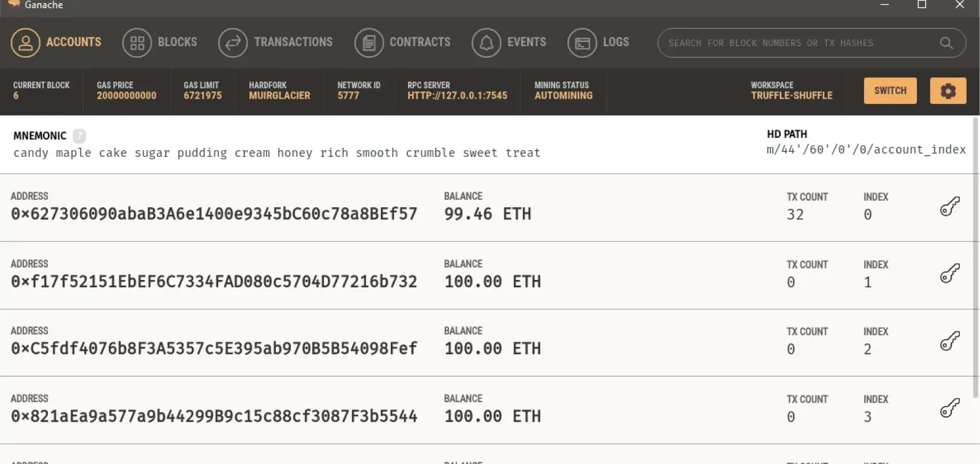
Task: Click the search magnifier icon
Action: [x=946, y=43]
